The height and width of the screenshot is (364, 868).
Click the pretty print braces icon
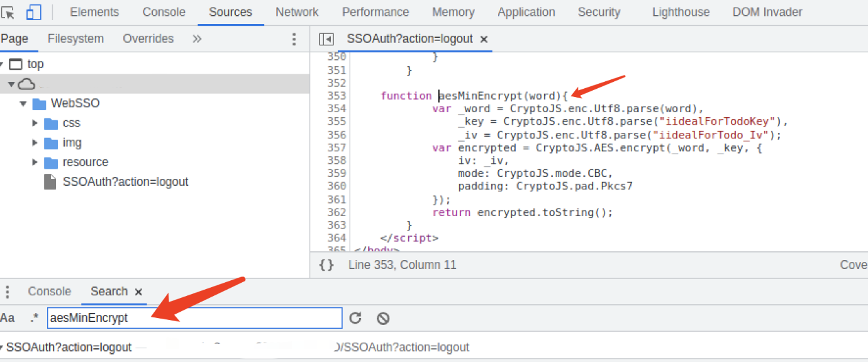(326, 265)
